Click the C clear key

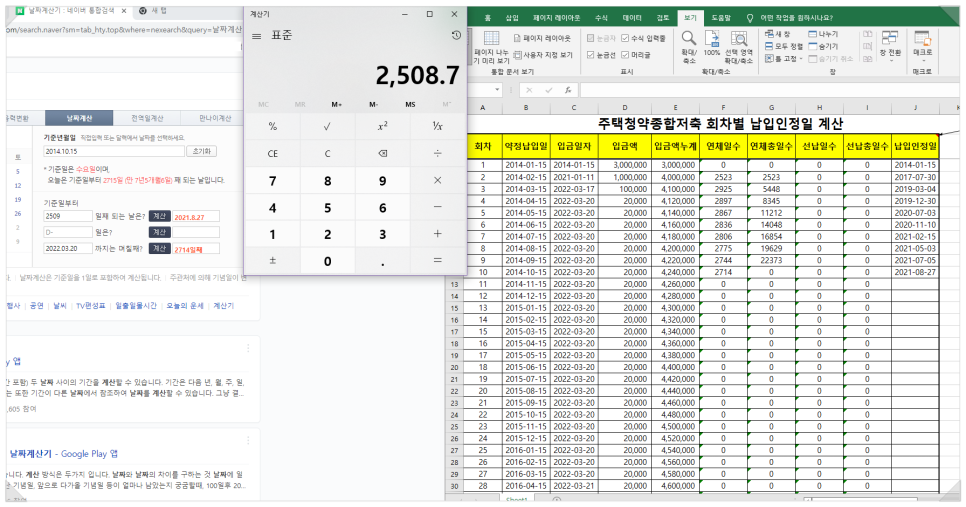point(327,153)
